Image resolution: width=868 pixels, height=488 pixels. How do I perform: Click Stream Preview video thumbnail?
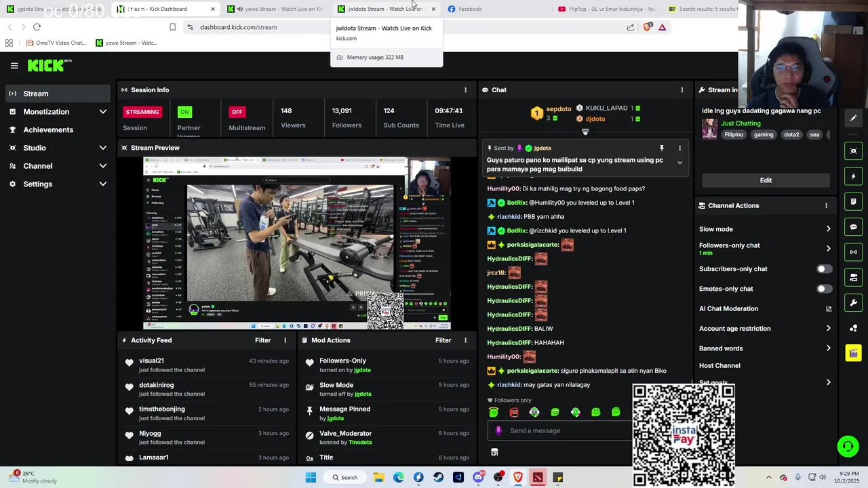(x=296, y=243)
